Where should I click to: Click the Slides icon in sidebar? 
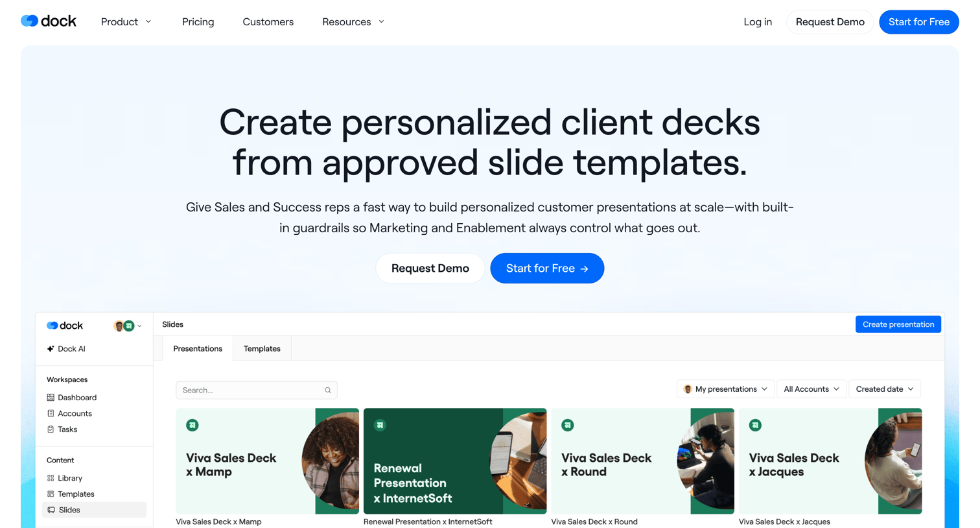click(51, 510)
